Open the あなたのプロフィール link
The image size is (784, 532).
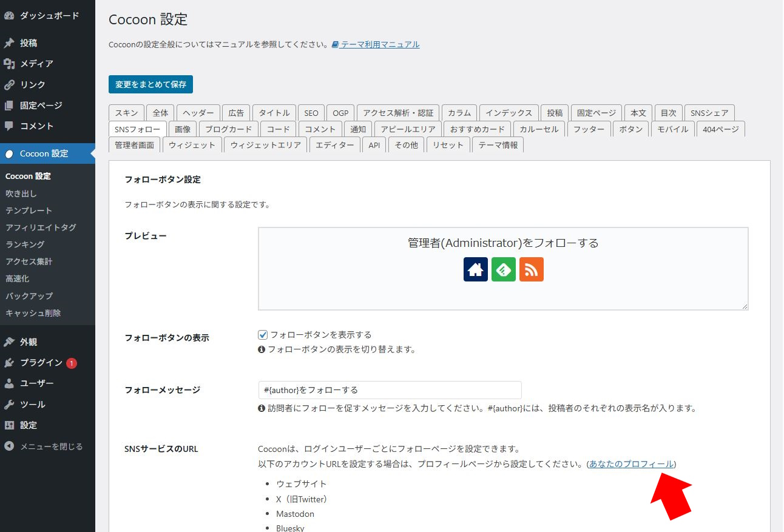[x=631, y=464]
